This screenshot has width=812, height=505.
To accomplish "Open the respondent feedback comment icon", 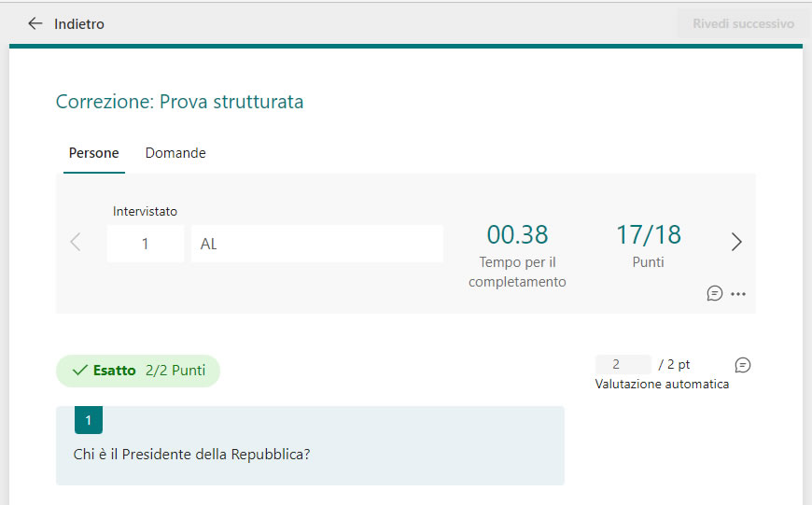I will pyautogui.click(x=715, y=294).
